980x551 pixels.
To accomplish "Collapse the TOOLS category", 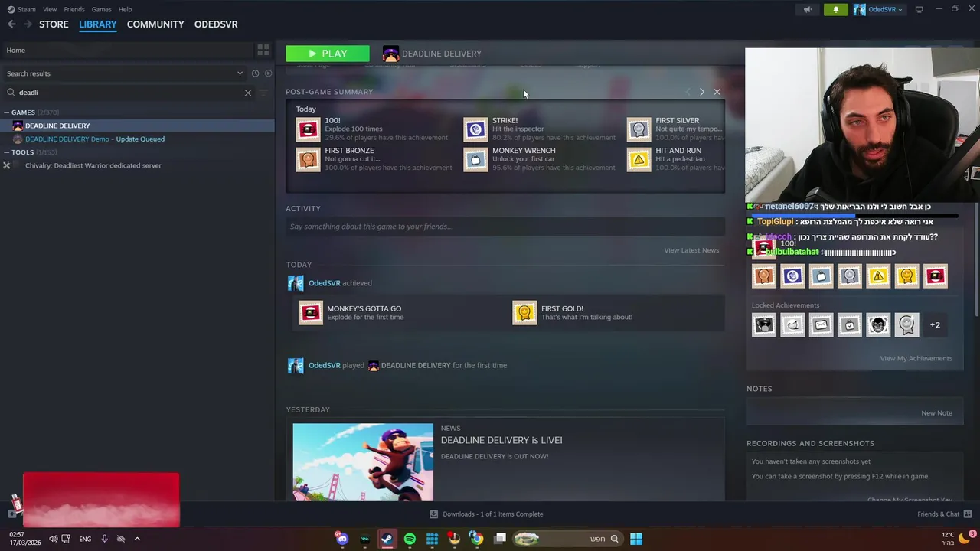I will pos(7,152).
